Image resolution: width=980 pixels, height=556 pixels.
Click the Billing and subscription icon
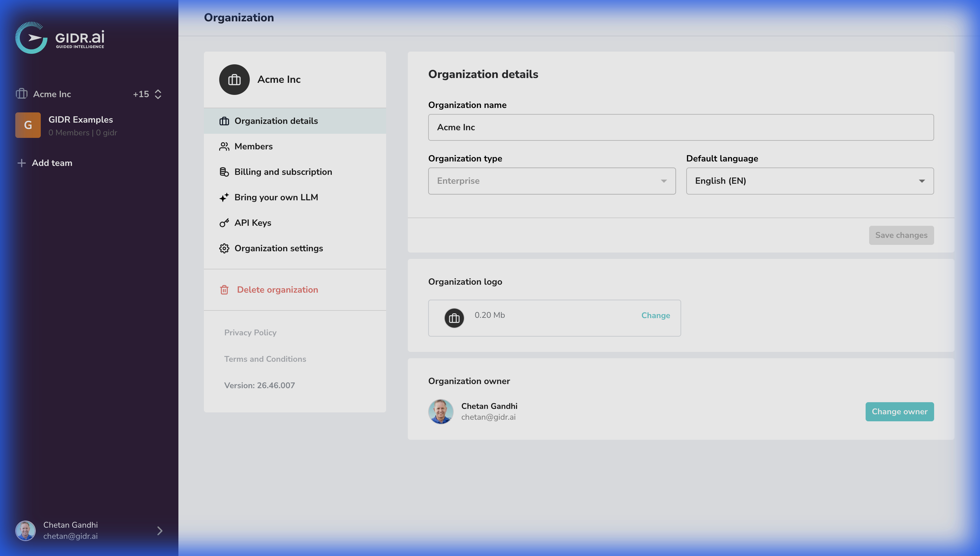click(x=224, y=172)
